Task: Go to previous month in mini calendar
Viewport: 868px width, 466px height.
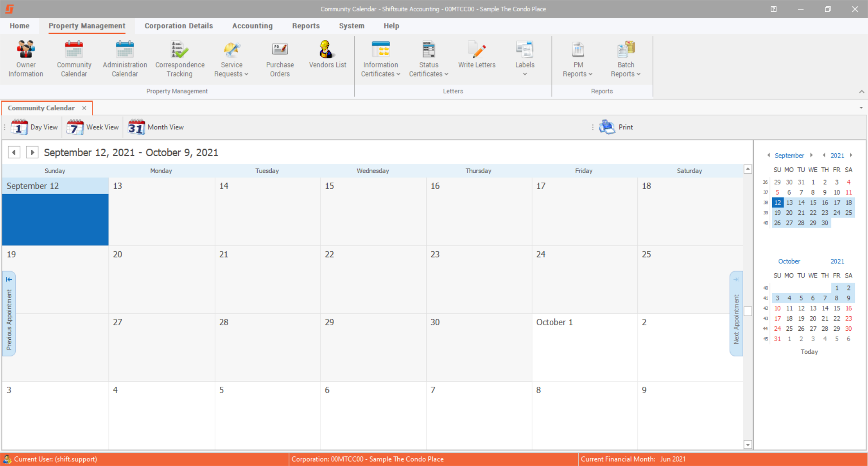Action: click(x=769, y=155)
